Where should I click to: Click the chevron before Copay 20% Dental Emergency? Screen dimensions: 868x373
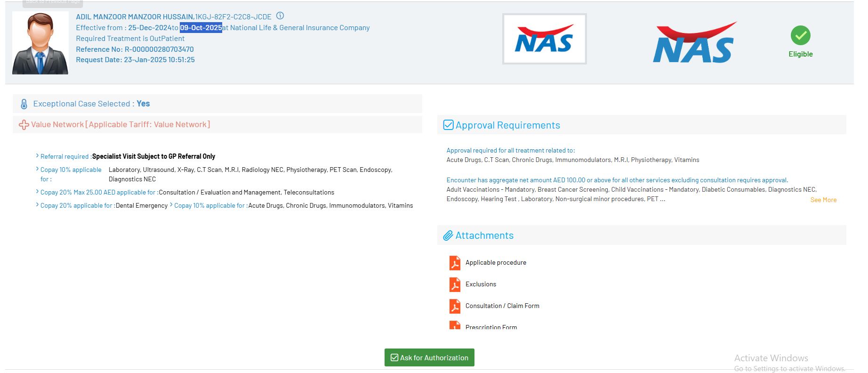tap(37, 205)
